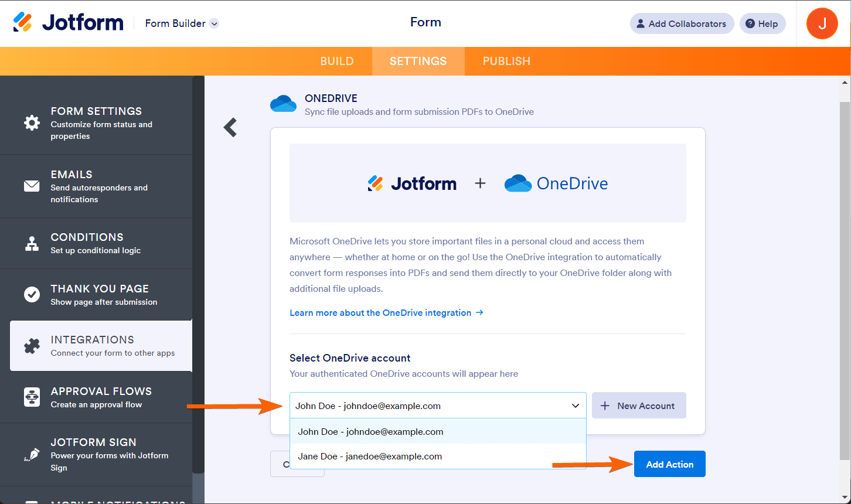Click the page vertical scrollbar
The height and width of the screenshot is (504, 851).
point(845,281)
